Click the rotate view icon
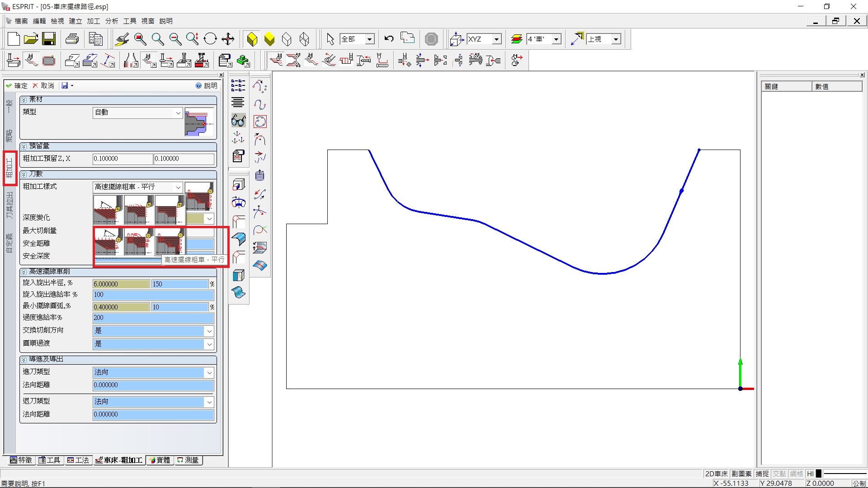Viewport: 868px width, 488px height. click(x=210, y=39)
